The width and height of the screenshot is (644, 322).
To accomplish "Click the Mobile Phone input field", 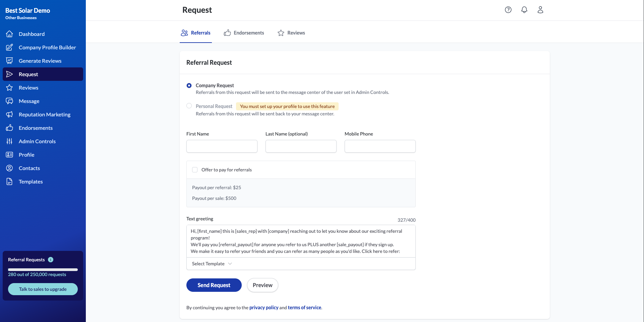I will coord(380,146).
